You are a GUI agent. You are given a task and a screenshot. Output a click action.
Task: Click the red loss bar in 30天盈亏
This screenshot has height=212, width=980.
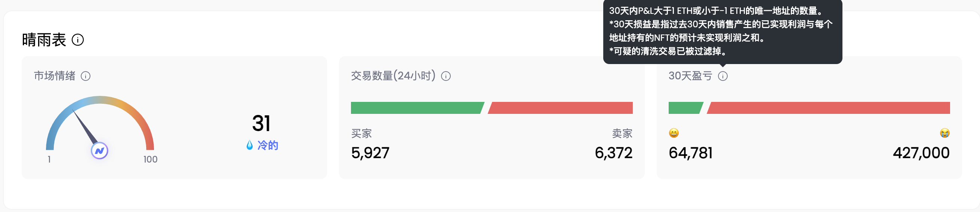829,108
